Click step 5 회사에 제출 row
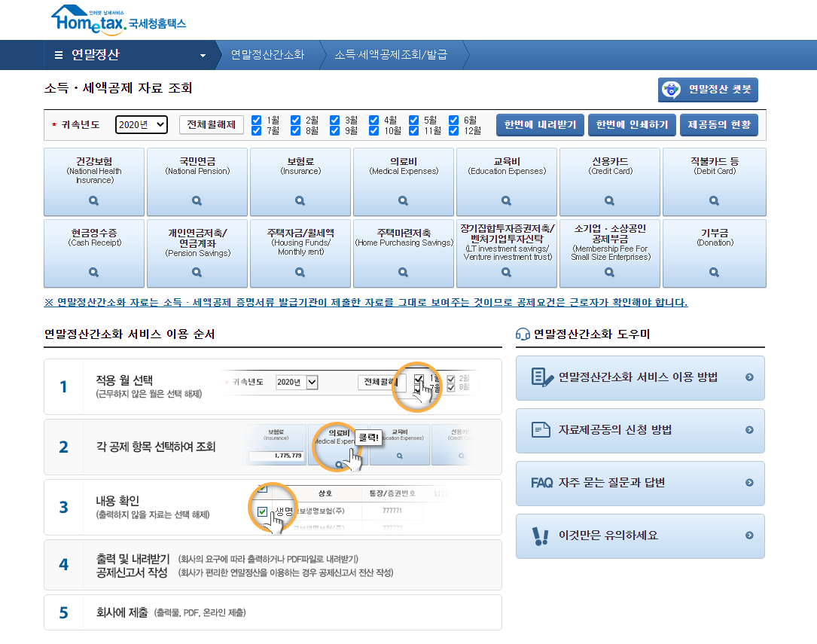The width and height of the screenshot is (817, 644). pyautogui.click(x=273, y=612)
